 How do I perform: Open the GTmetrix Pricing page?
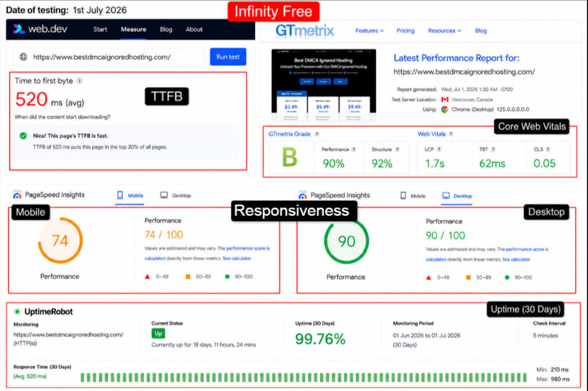(405, 31)
